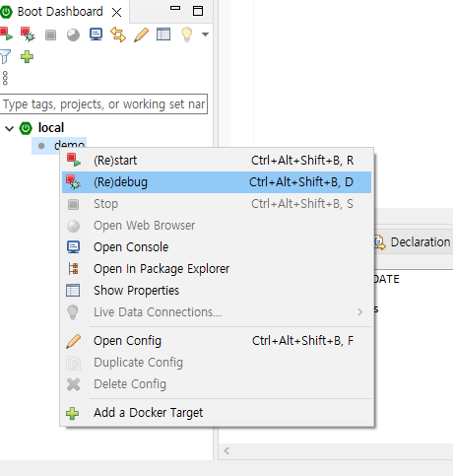Click the horizontal scrollbar left arrow
Image resolution: width=453 pixels, height=476 pixels.
pyautogui.click(x=226, y=450)
